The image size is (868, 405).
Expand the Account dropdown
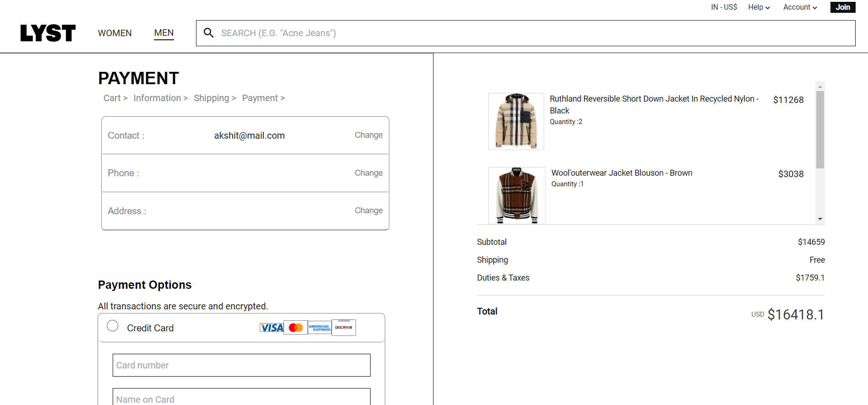(800, 7)
